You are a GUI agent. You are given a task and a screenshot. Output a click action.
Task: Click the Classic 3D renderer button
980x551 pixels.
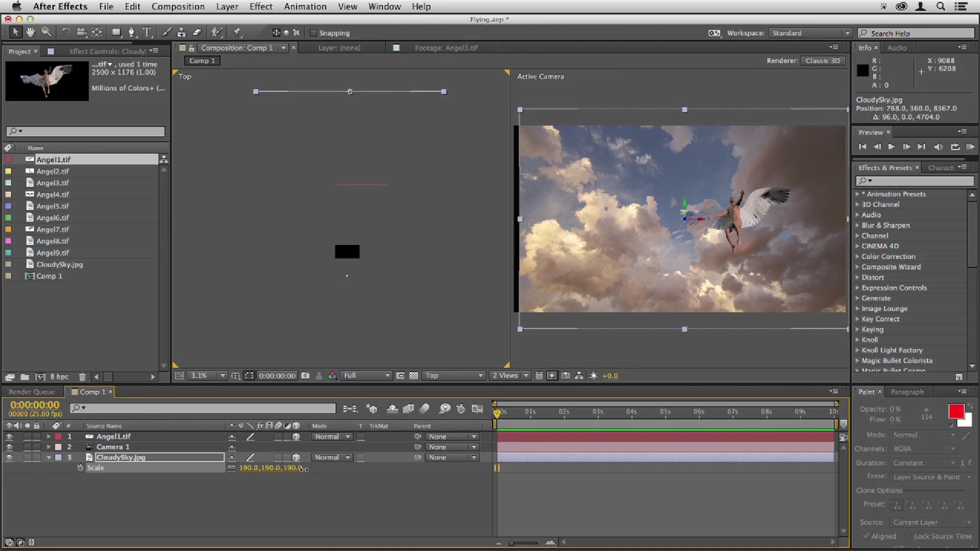click(x=822, y=61)
